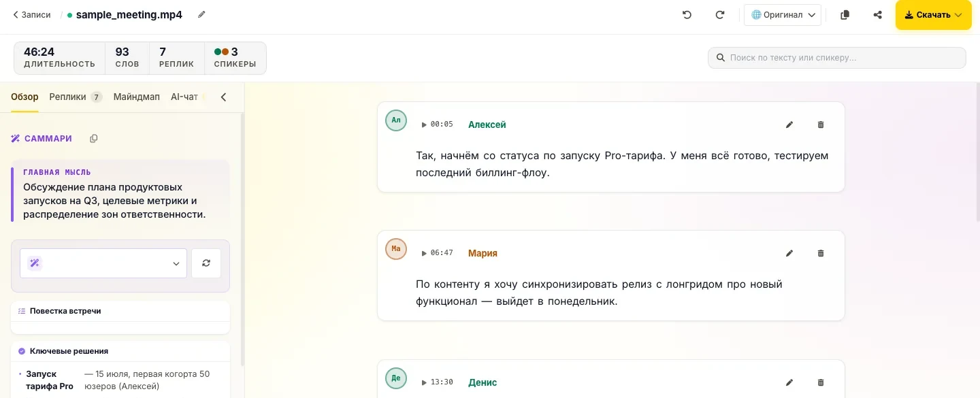Collapse the left sidebar with chevron
Image resolution: width=980 pixels, height=398 pixels.
tap(223, 97)
